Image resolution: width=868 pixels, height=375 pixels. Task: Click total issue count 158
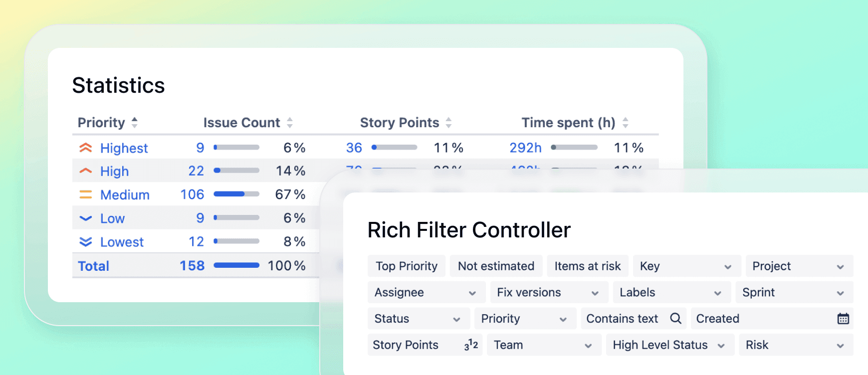[192, 265]
